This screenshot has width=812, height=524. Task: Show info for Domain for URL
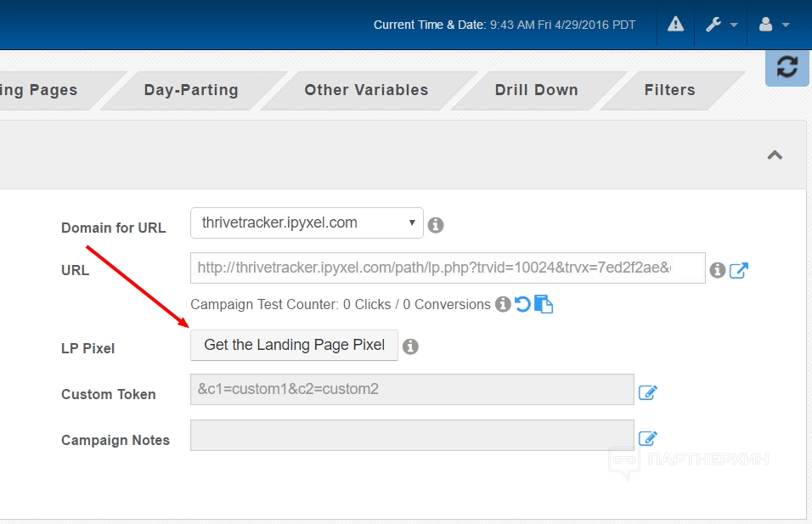(436, 225)
